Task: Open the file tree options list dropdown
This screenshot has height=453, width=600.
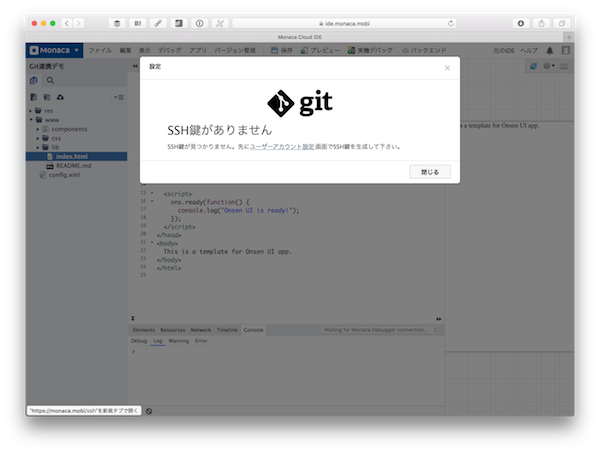Action: coord(119,97)
